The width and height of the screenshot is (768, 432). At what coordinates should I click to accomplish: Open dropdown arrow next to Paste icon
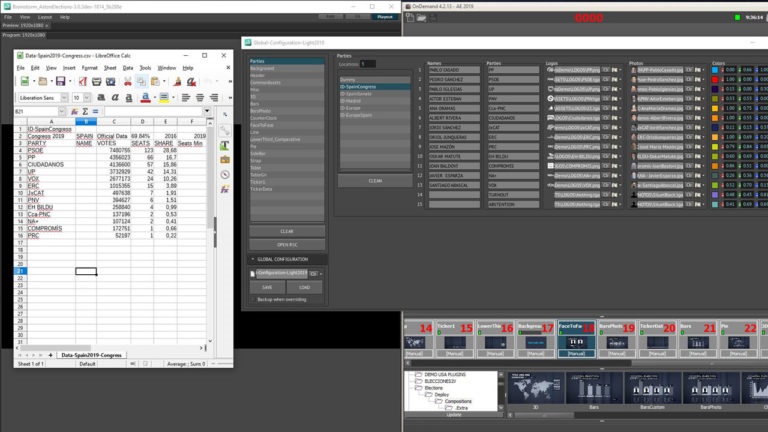coord(164,81)
